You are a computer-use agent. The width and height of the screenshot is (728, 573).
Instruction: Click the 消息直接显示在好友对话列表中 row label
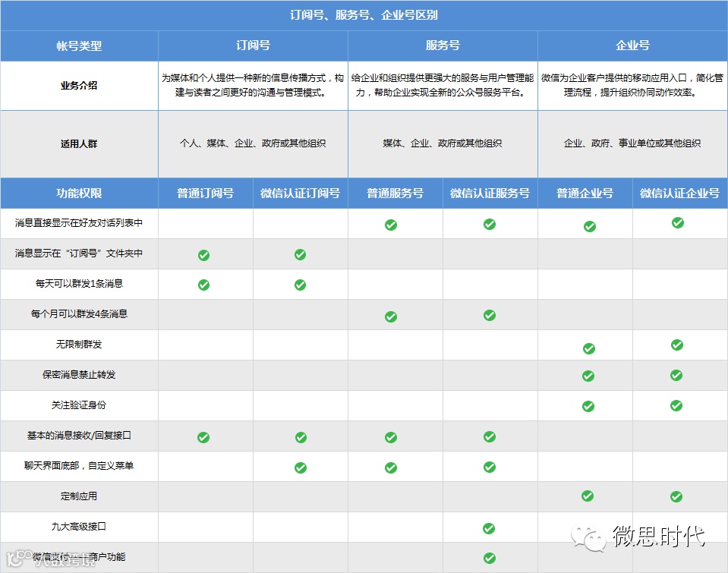(79, 223)
